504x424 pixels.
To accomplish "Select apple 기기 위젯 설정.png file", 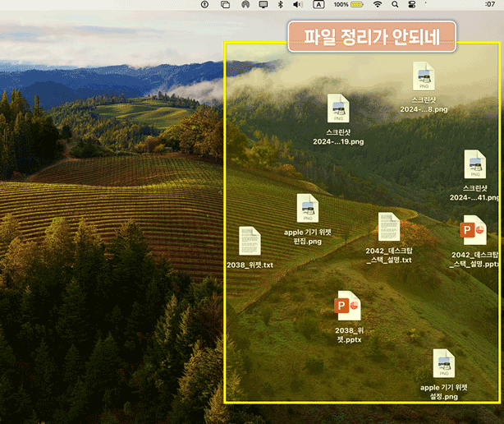I will point(444,363).
